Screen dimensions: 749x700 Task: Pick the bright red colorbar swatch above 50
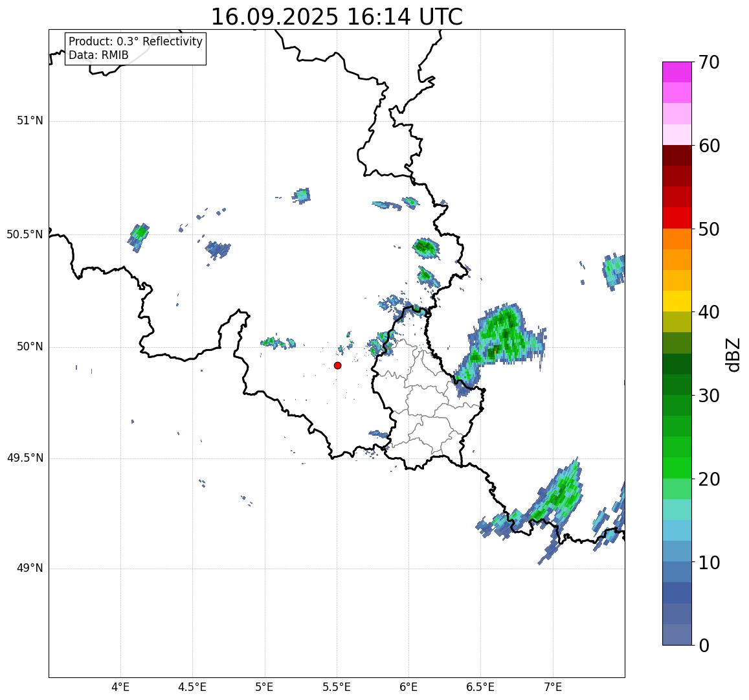[677, 218]
